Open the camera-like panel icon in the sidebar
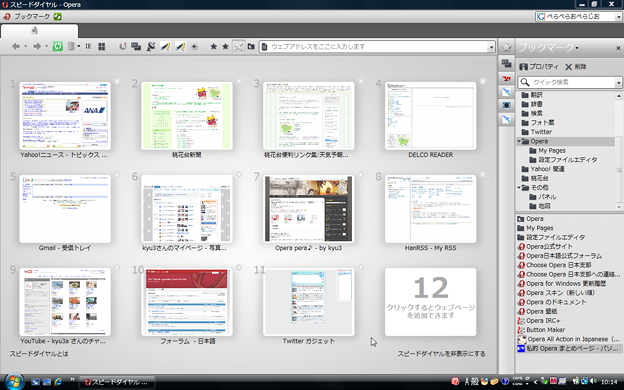624x390 pixels. (x=506, y=105)
